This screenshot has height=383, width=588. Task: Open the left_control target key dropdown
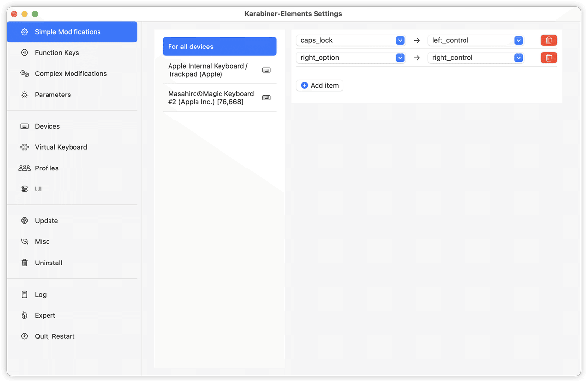tap(476, 40)
